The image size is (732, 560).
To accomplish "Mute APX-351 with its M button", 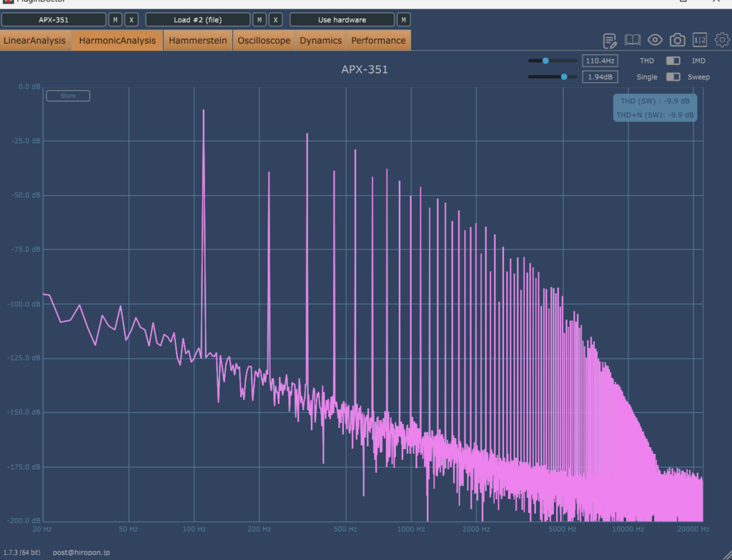I will 115,19.
